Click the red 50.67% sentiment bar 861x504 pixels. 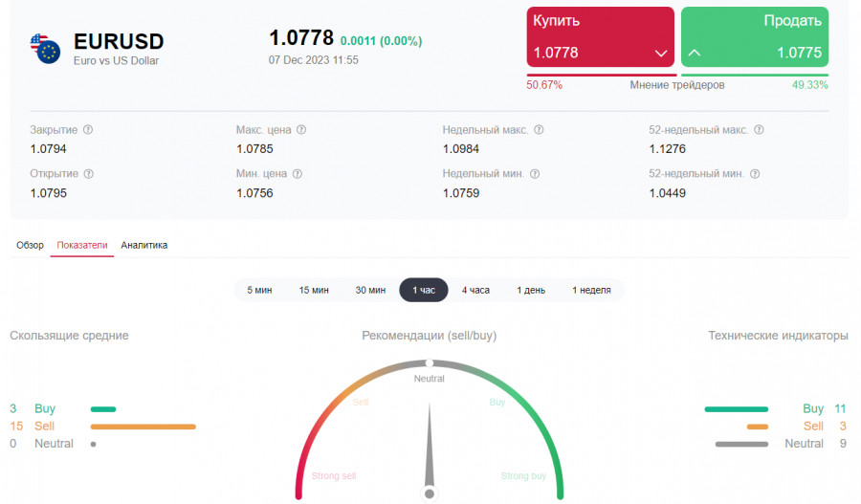[602, 75]
